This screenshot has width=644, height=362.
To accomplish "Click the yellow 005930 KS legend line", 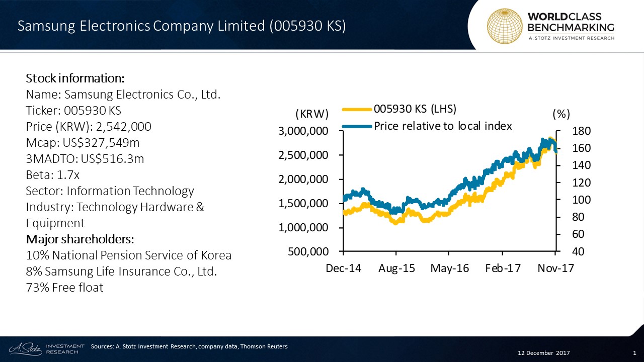I will pos(356,109).
